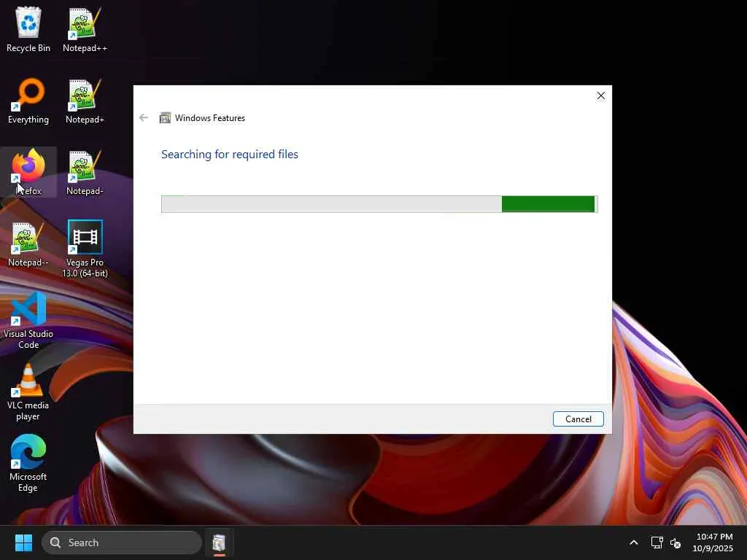
Task: Click the Windows Features taskbar icon
Action: coord(219,542)
